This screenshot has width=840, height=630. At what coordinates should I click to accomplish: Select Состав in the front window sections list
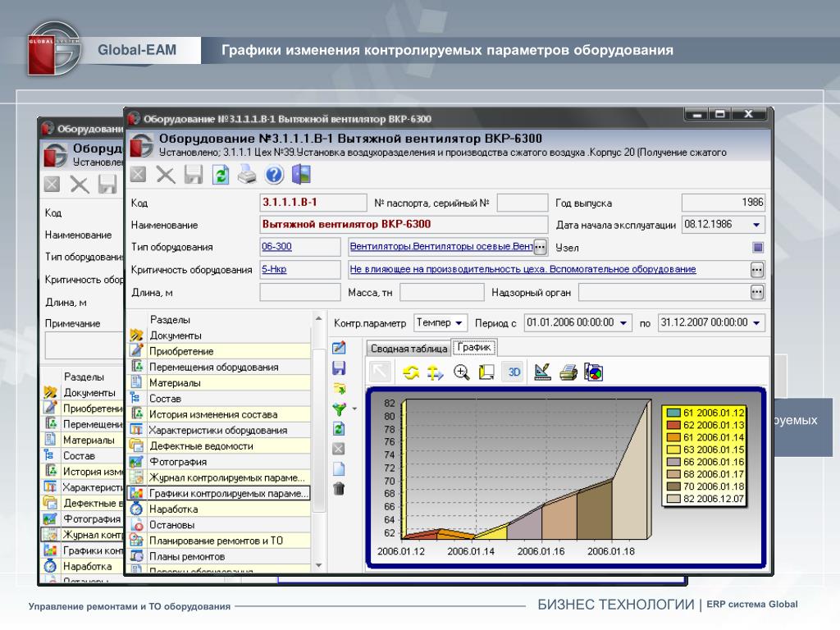click(x=220, y=399)
